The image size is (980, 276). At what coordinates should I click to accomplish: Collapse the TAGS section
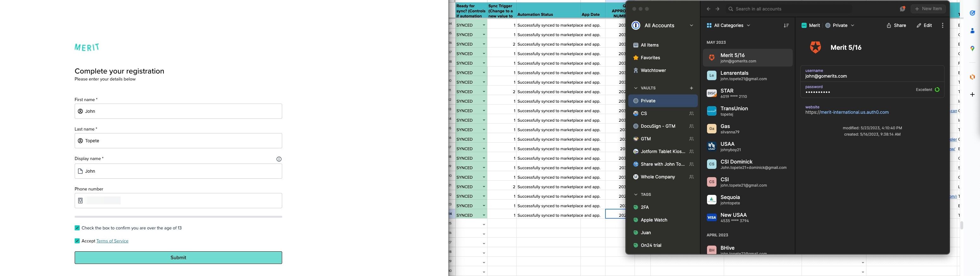[x=636, y=195]
